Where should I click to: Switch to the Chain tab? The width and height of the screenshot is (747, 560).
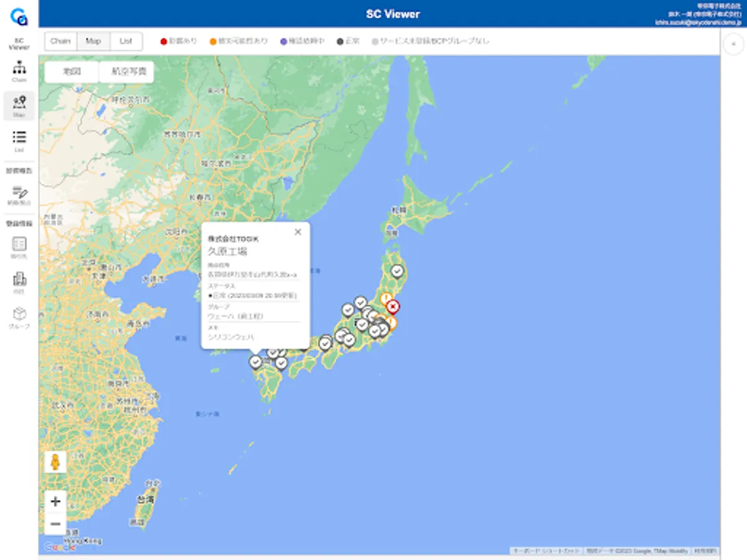point(60,41)
